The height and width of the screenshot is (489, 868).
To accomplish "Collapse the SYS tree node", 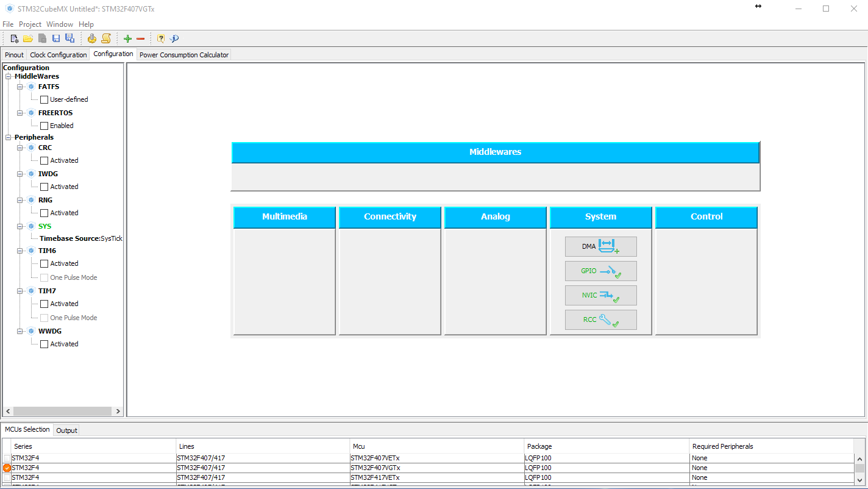I will pos(20,226).
